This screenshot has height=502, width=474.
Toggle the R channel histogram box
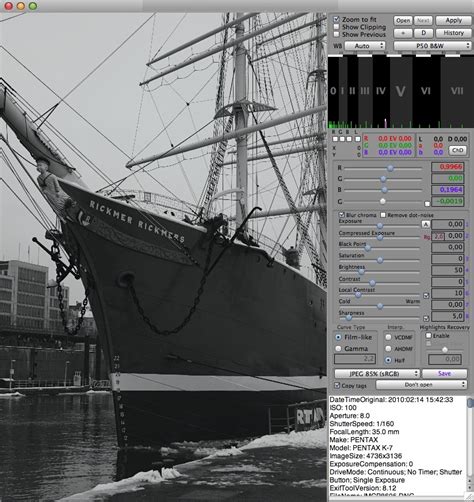click(x=335, y=139)
